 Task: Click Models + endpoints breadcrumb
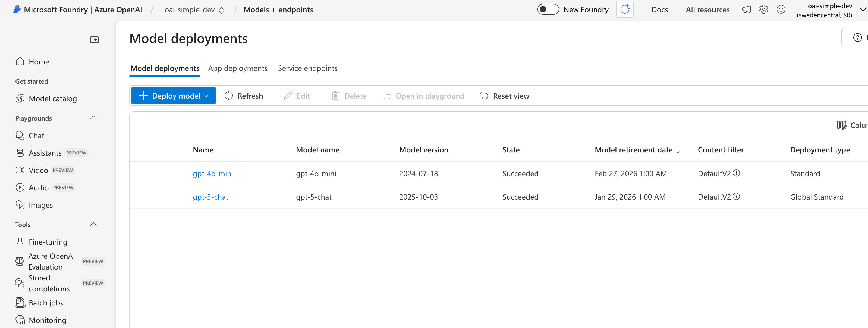coord(278,10)
